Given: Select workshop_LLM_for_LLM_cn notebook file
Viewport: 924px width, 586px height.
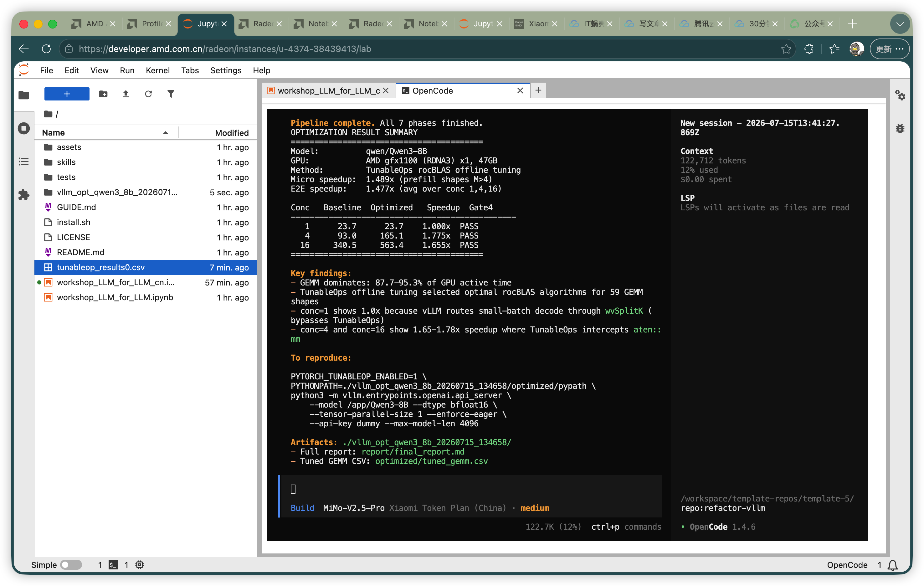Looking at the screenshot, I should 145,282.
